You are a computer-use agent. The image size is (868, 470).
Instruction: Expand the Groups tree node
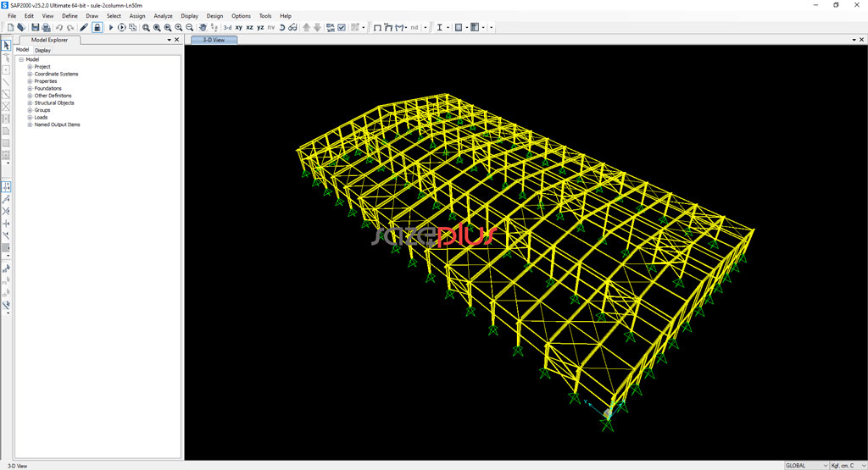[x=30, y=109]
